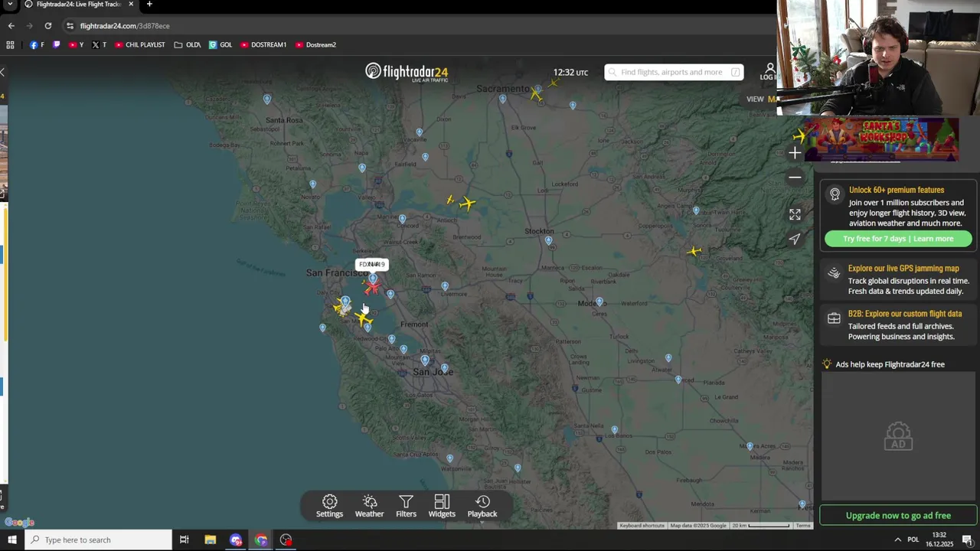Open Task View on taskbar
The height and width of the screenshot is (551, 980).
pos(184,540)
